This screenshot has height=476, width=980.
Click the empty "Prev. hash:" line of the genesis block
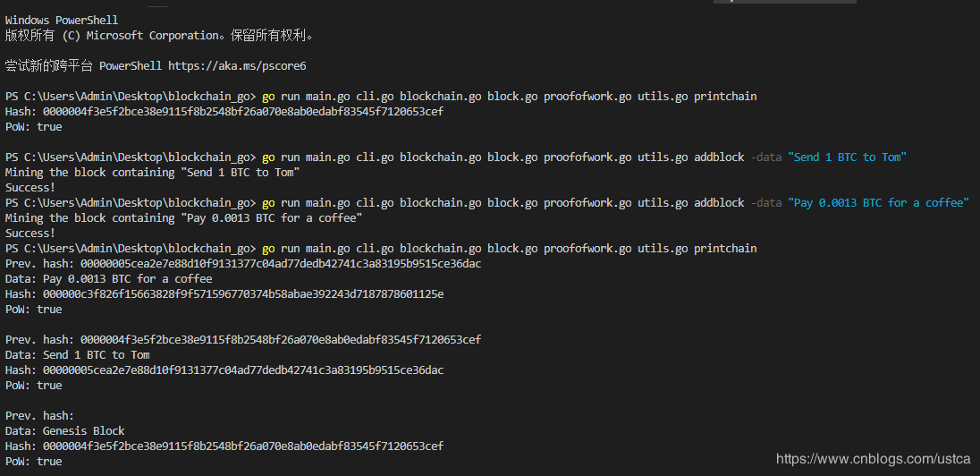[x=38, y=416]
